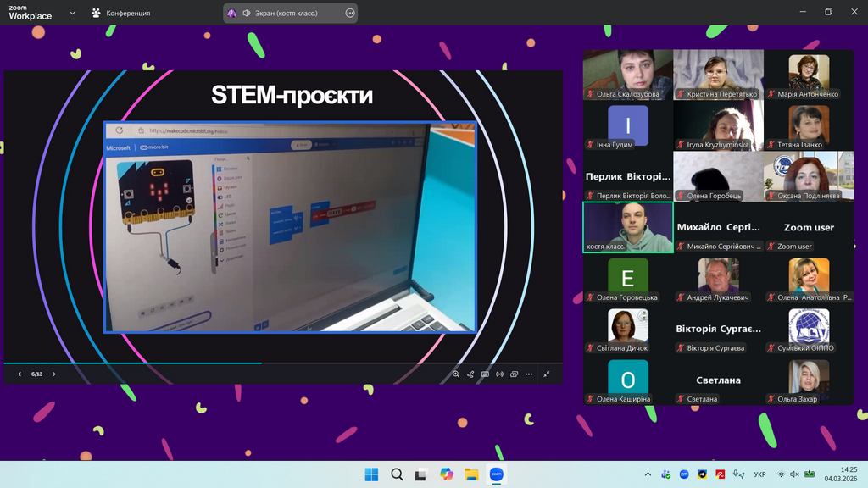Open more options in slide toolbar
868x488 pixels.
point(529,374)
